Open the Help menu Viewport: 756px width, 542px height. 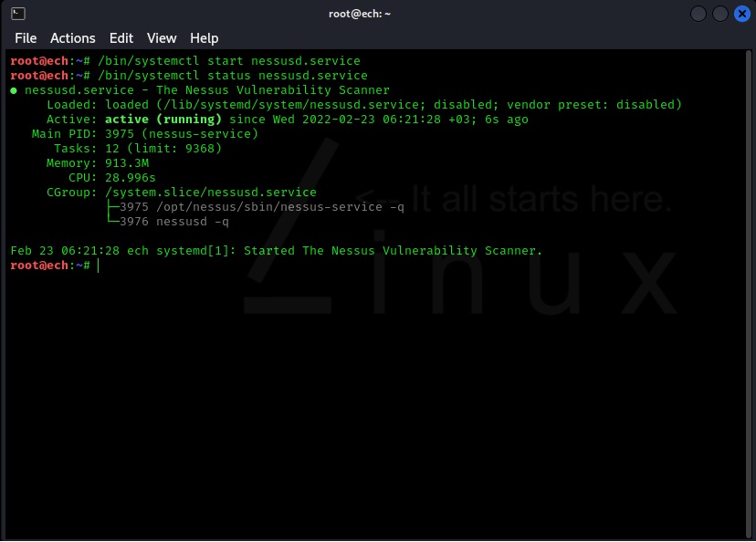point(204,38)
